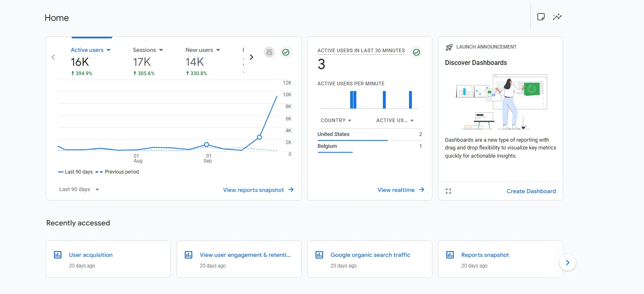Open View reports snapshot link
644x294 pixels.
point(258,190)
